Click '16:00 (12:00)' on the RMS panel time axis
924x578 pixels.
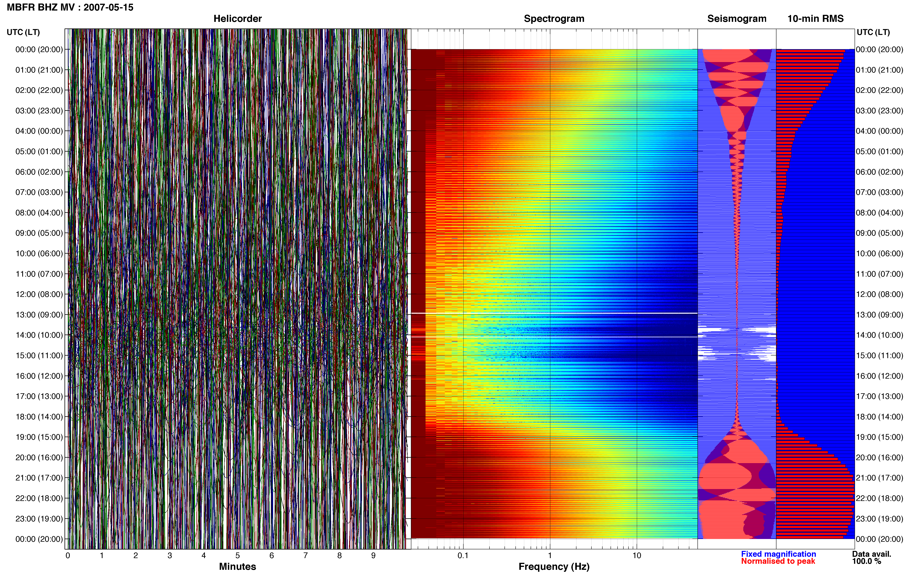point(879,376)
